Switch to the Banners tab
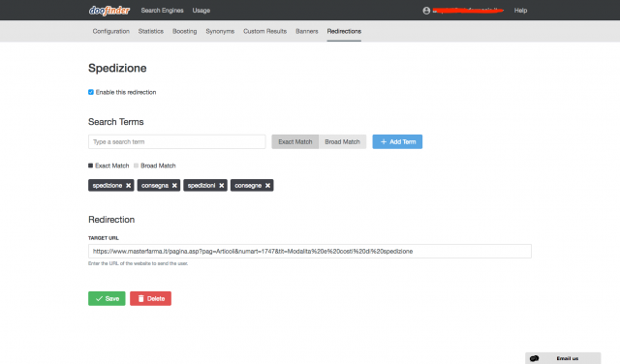620x364 pixels. [x=307, y=31]
